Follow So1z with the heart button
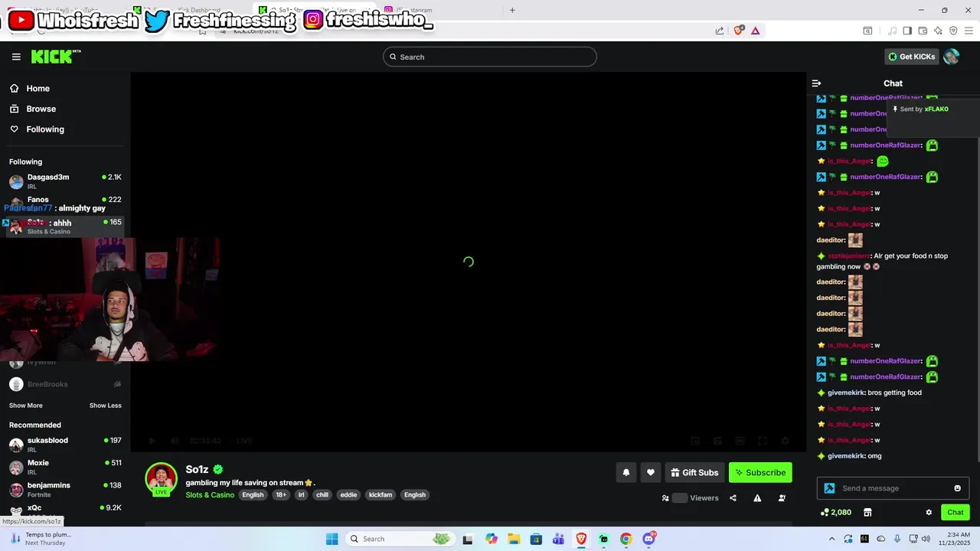980x551 pixels. tap(651, 473)
